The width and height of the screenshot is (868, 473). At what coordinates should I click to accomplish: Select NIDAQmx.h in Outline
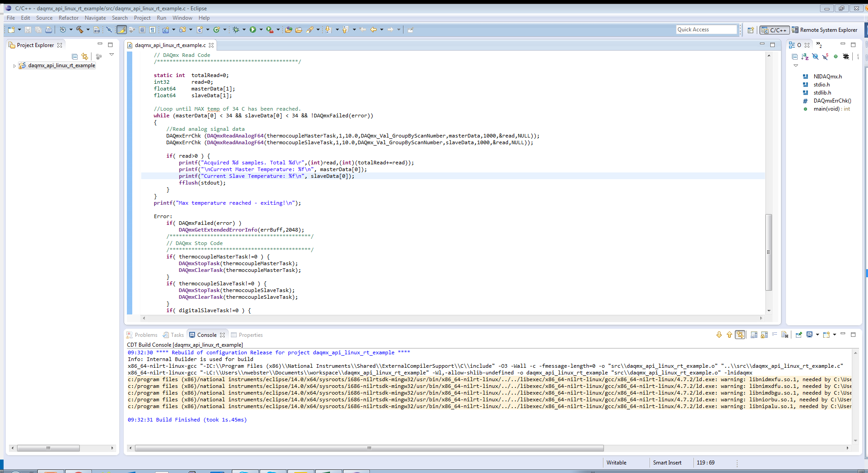[822, 77]
